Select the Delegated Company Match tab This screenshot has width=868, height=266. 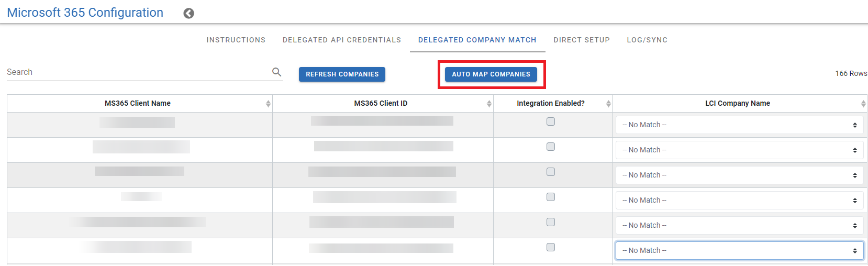coord(477,40)
